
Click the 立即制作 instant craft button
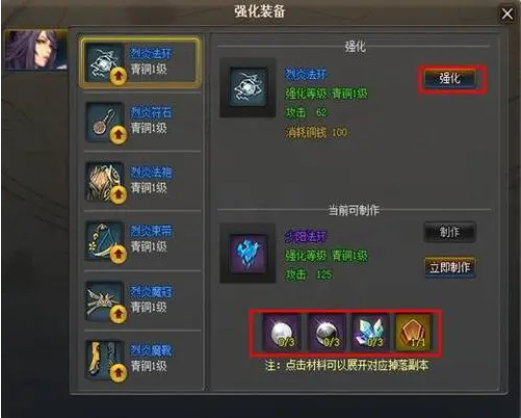(450, 267)
